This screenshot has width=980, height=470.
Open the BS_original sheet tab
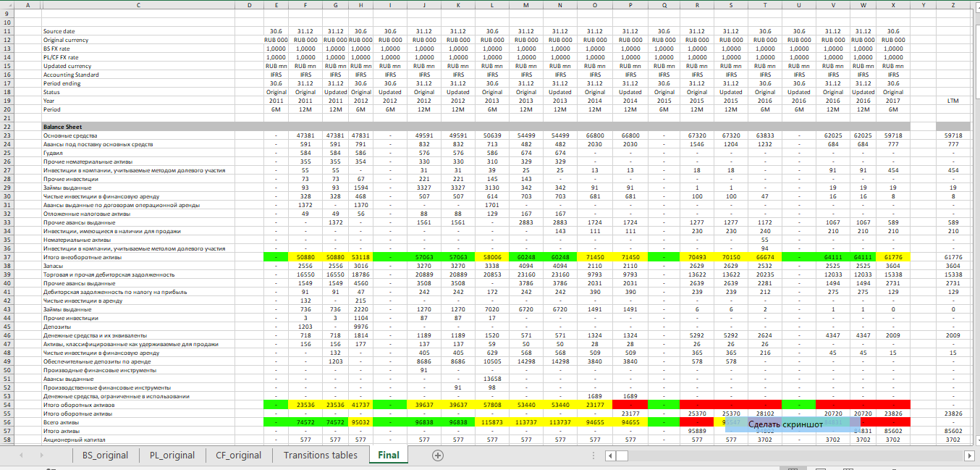[x=105, y=456]
